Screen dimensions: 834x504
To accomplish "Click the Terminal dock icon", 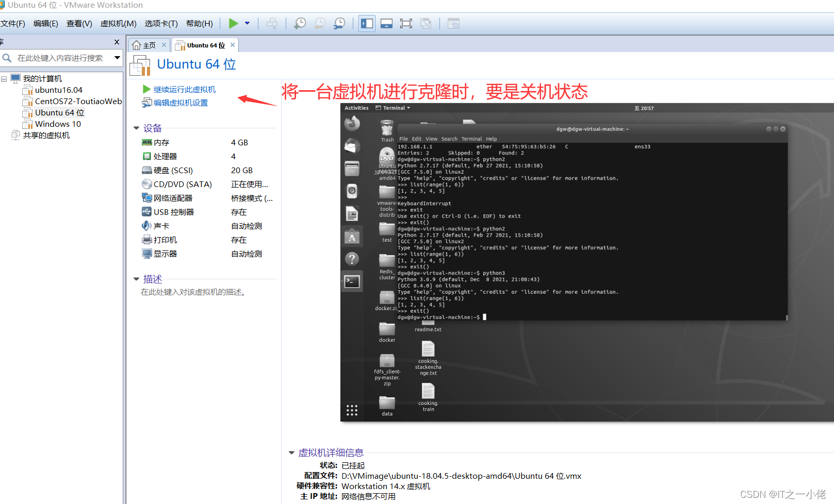I will pyautogui.click(x=352, y=281).
